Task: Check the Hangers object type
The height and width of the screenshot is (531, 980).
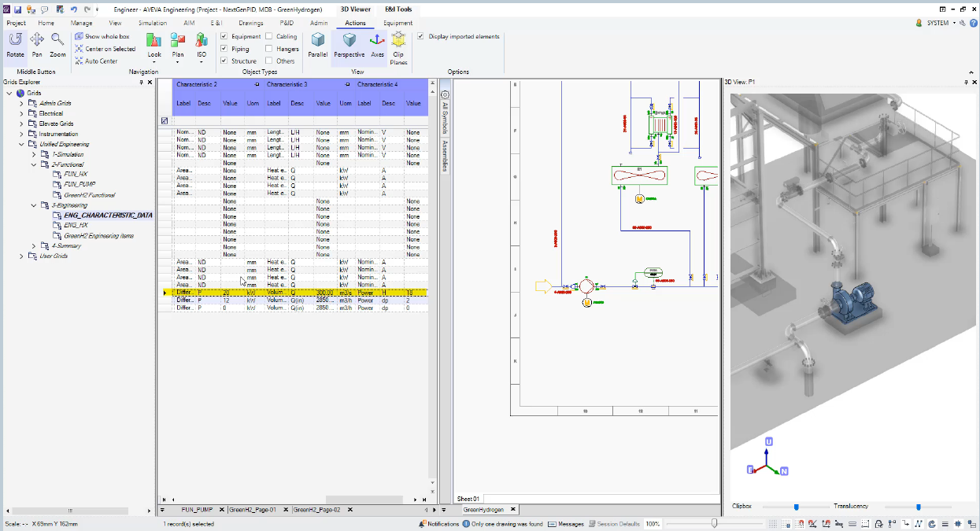Action: pyautogui.click(x=269, y=49)
